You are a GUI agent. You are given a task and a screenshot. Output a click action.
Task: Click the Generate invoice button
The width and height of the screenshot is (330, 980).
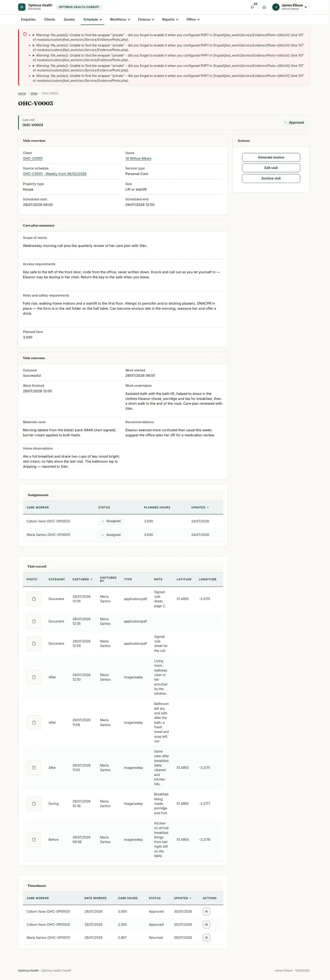[x=271, y=157]
